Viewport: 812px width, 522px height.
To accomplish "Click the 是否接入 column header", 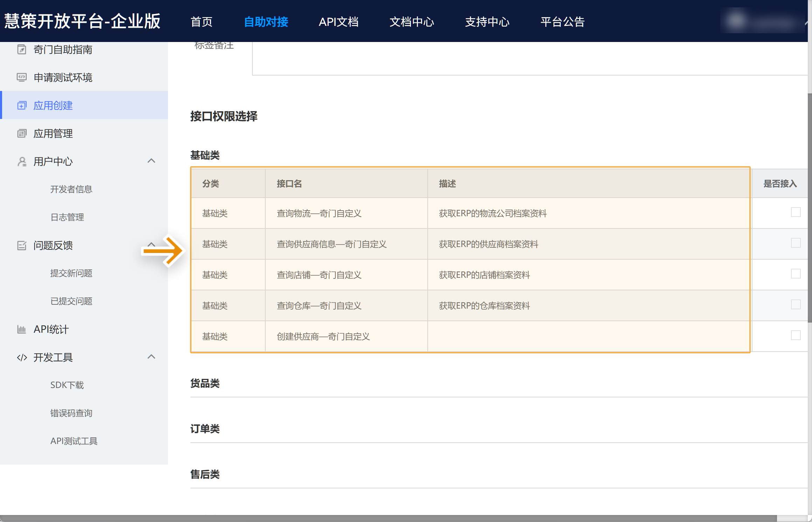I will pos(780,184).
